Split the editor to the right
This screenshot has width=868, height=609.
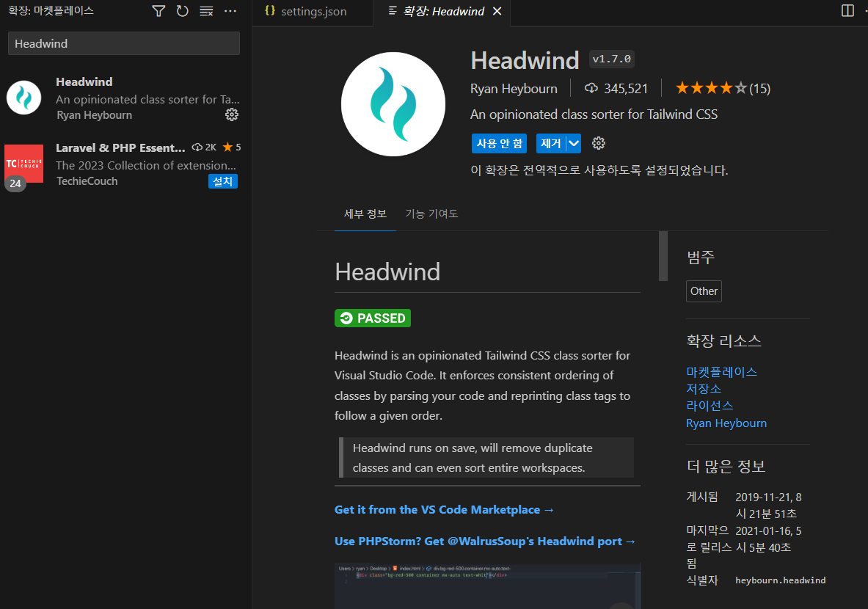tap(847, 11)
